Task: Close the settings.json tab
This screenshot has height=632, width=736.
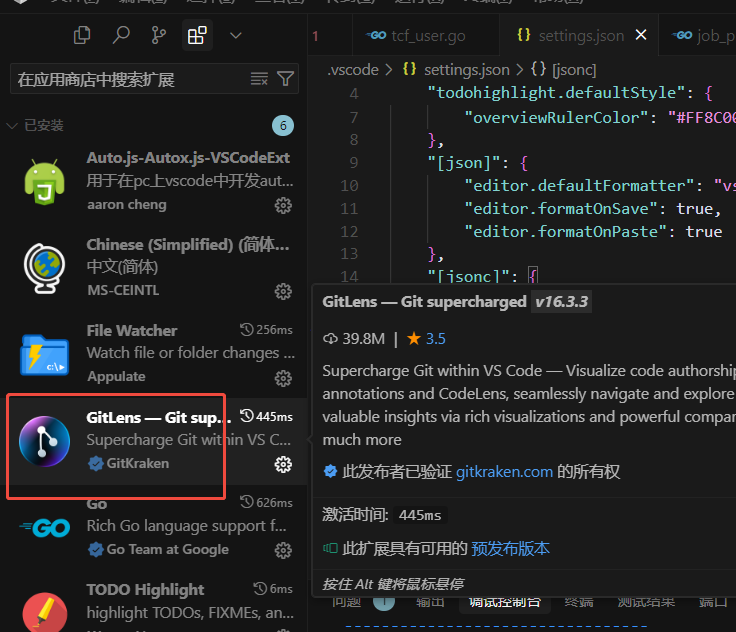Action: tap(641, 35)
